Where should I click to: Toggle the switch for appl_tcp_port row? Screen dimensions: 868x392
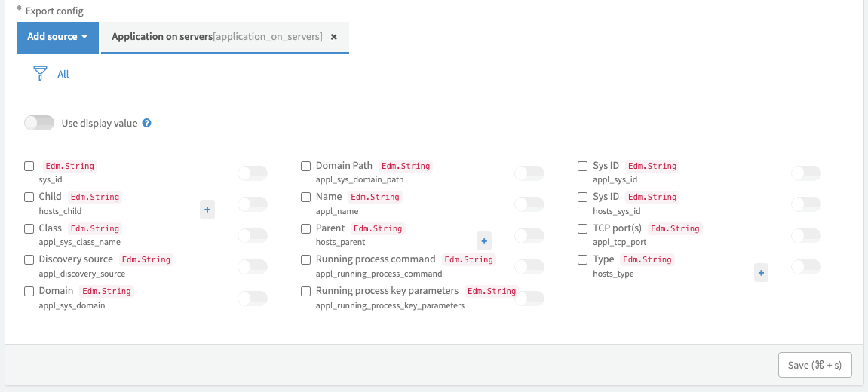(806, 236)
